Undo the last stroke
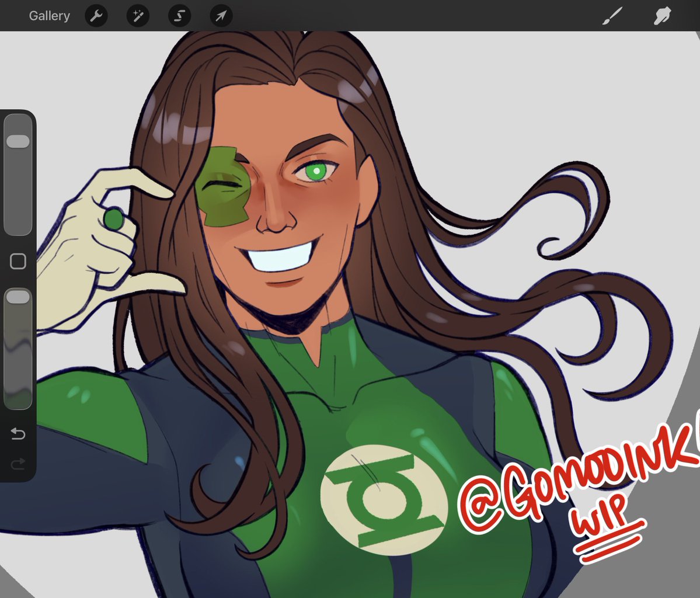Viewport: 700px width, 598px height. coord(18,434)
